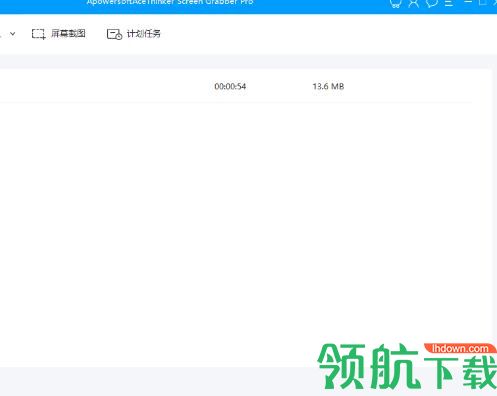Image resolution: width=497 pixels, height=396 pixels.
Task: Select the file size 13.6 MB
Action: click(328, 86)
